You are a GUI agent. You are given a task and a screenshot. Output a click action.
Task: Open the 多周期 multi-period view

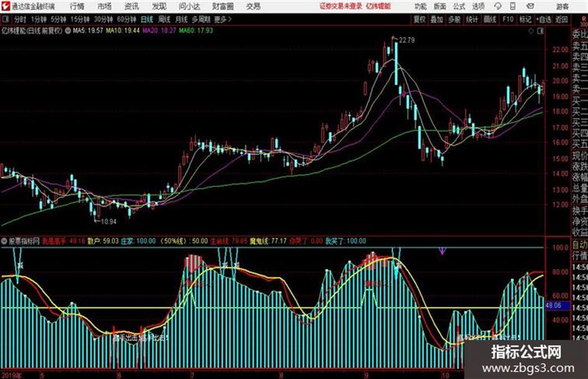click(x=201, y=19)
